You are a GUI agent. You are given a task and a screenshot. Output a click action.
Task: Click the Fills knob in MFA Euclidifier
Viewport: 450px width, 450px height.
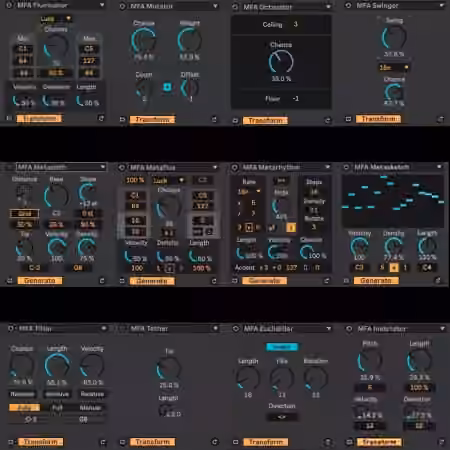point(282,378)
